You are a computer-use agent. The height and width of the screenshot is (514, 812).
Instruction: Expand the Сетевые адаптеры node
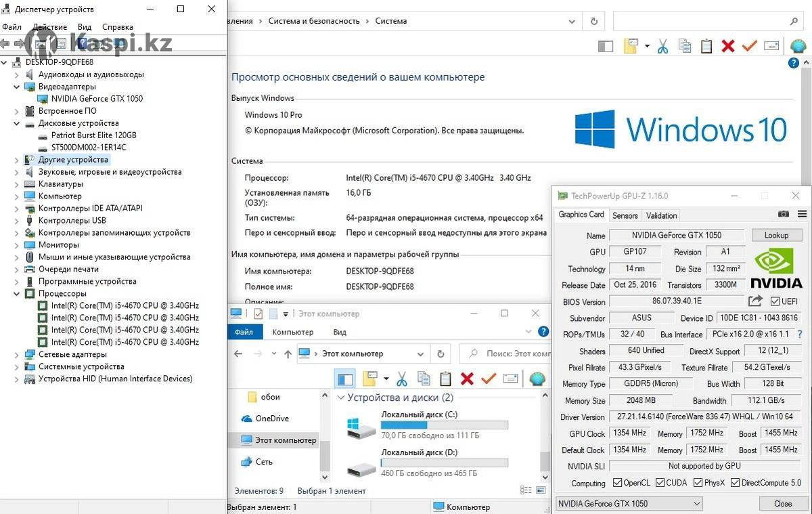[x=17, y=355]
